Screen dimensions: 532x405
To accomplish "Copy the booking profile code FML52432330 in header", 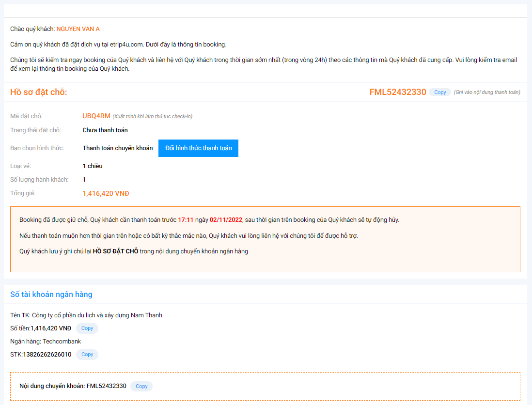I will pos(440,92).
